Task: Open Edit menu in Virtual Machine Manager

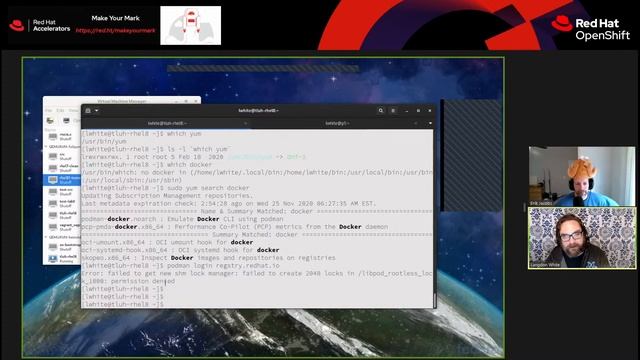Action: pos(60,111)
